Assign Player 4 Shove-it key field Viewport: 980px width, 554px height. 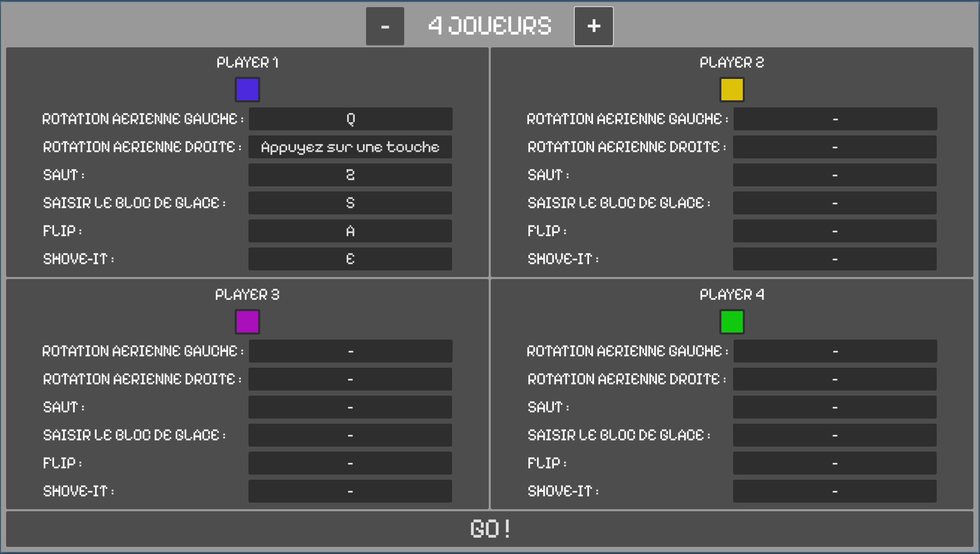(835, 491)
